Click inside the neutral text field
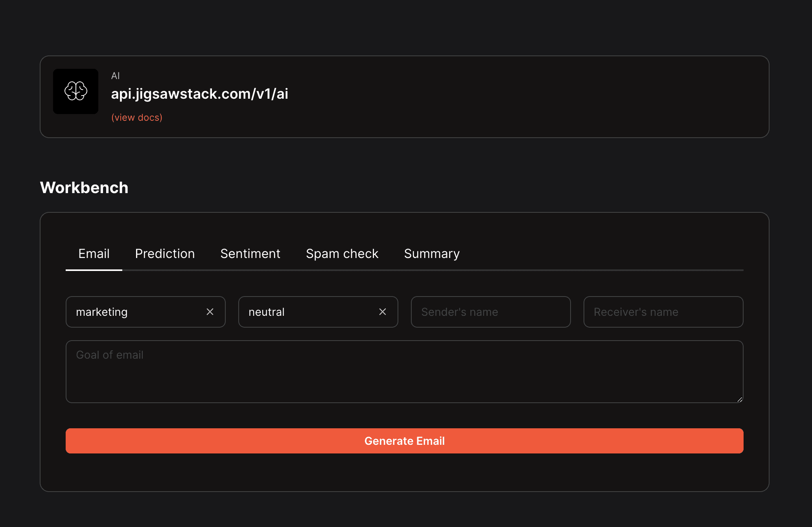The image size is (812, 527). point(303,311)
